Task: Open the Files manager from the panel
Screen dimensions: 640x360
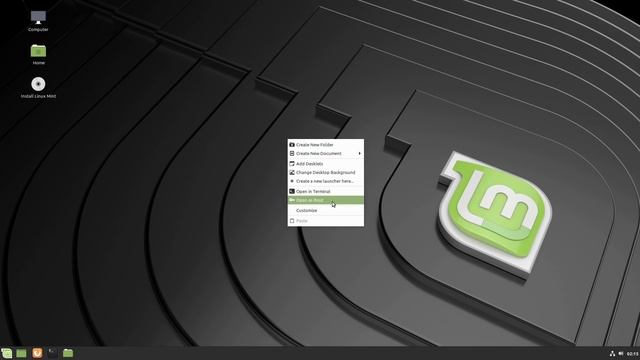Action: (x=68, y=353)
